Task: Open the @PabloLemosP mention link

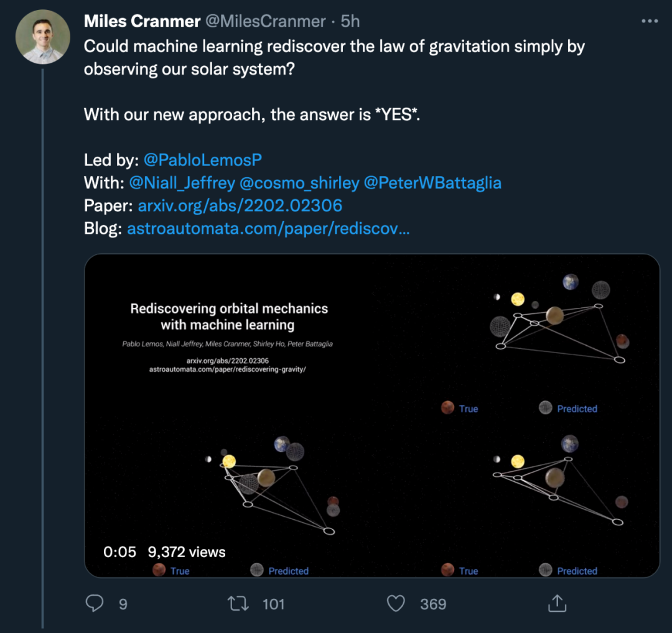Action: (x=203, y=160)
